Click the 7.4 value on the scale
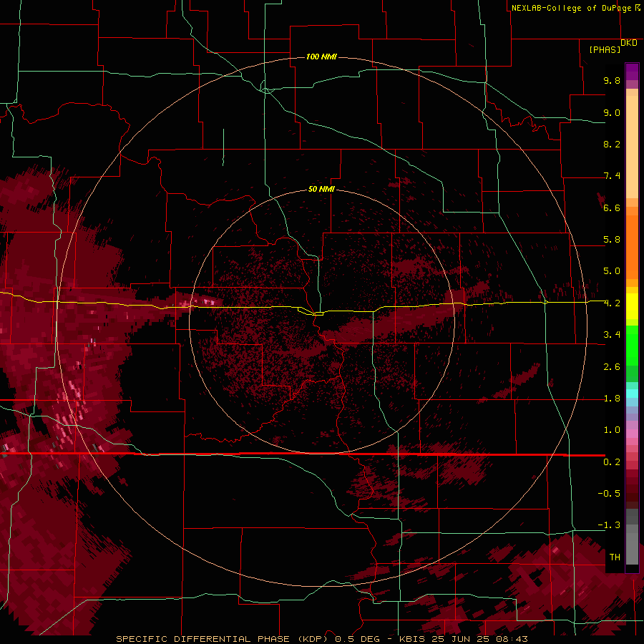The image size is (644, 644). click(x=612, y=176)
